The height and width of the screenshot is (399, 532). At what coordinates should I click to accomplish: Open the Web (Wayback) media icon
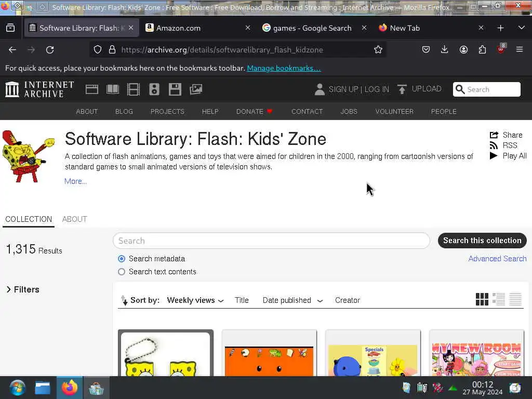[x=91, y=89]
